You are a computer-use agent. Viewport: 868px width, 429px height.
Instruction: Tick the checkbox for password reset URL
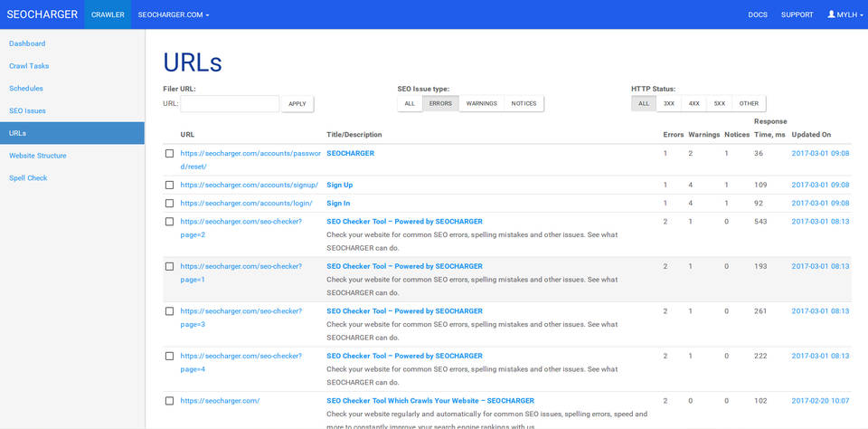169,154
